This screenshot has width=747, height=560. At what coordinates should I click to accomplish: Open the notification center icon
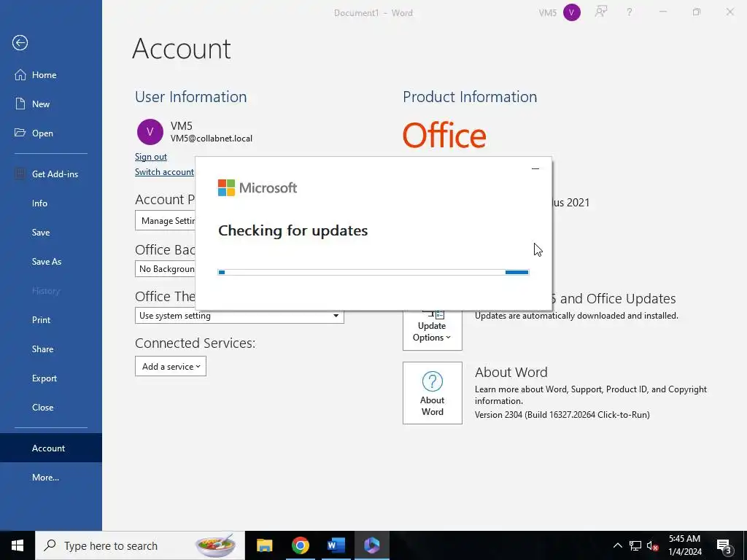click(x=724, y=545)
